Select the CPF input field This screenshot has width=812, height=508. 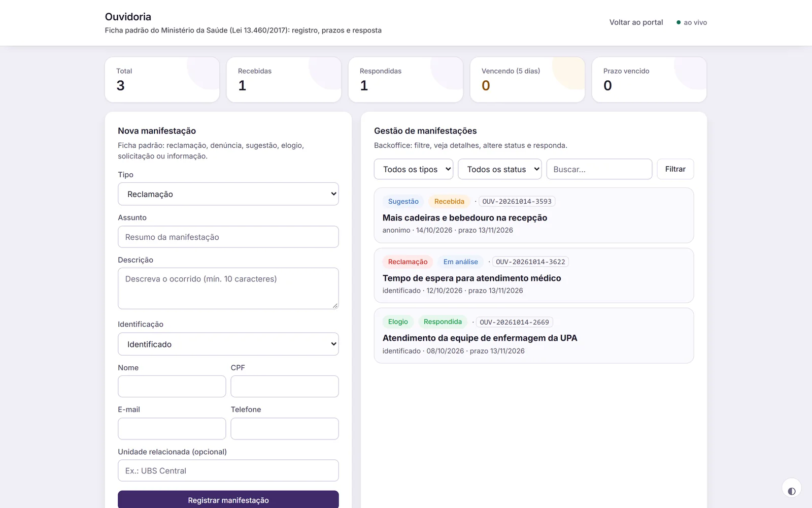point(284,386)
